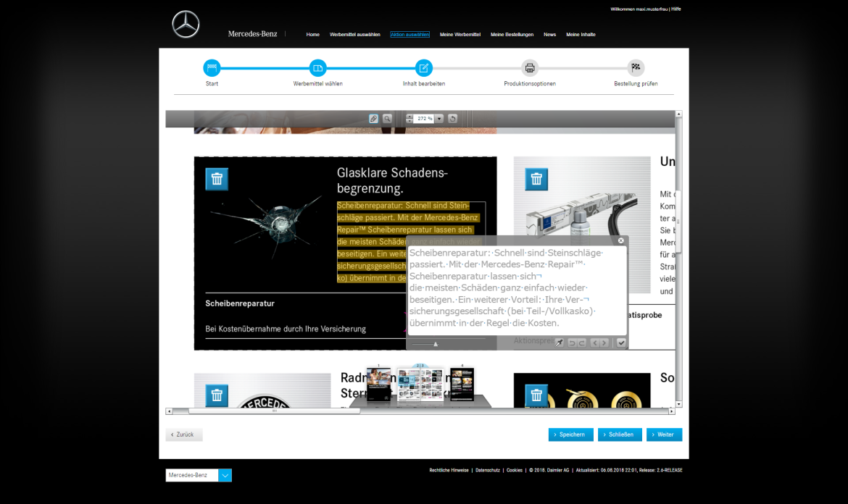Open Meine Werbemittel in navigation
Image resolution: width=848 pixels, height=504 pixels.
click(460, 35)
